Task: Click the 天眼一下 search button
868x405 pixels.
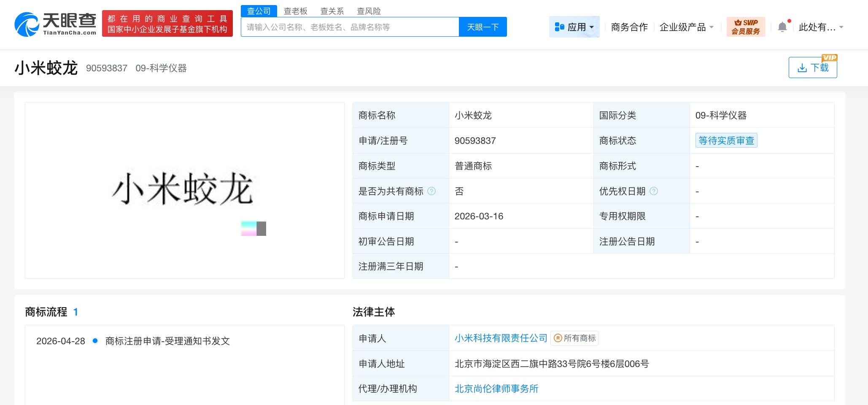Action: tap(483, 27)
